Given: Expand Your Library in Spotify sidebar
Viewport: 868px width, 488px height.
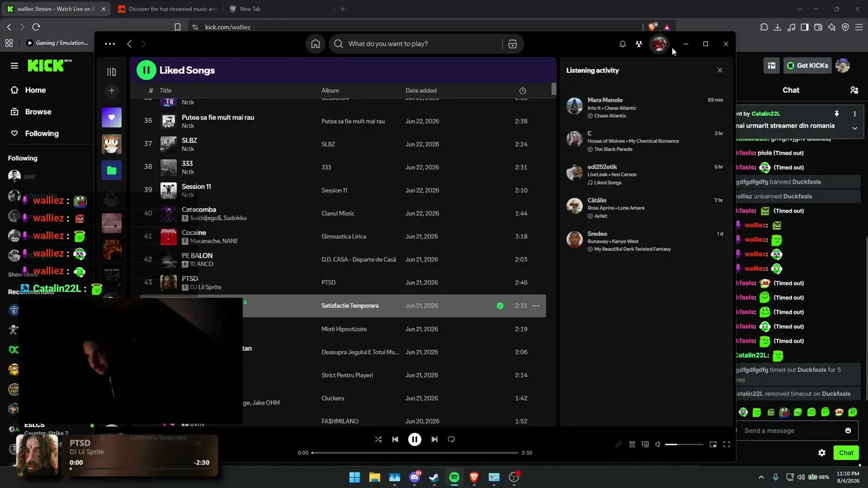Looking at the screenshot, I should tap(112, 72).
